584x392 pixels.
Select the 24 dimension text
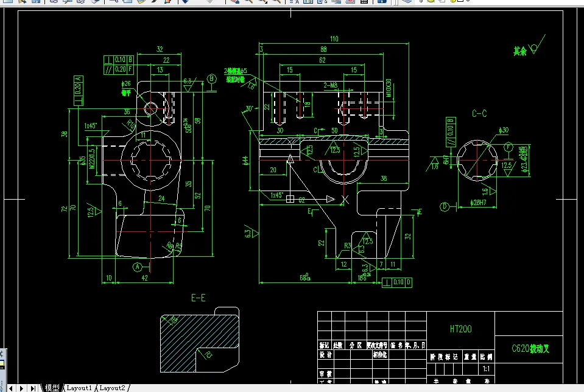[x=161, y=198]
